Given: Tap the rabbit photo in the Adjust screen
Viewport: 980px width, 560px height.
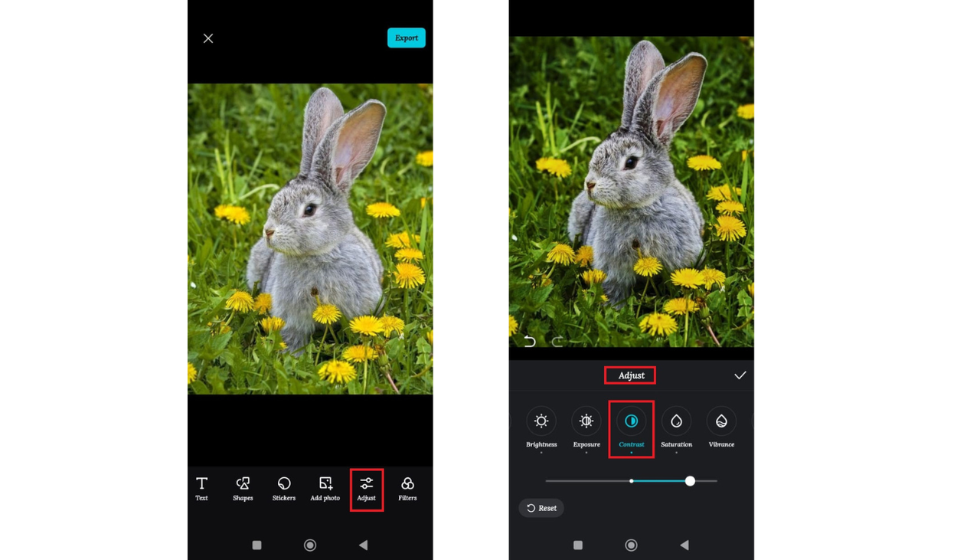Looking at the screenshot, I should click(632, 192).
